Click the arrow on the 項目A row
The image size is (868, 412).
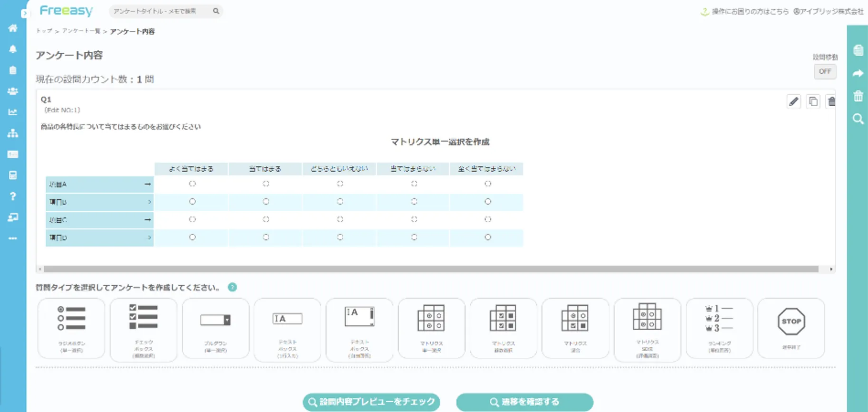(x=148, y=184)
